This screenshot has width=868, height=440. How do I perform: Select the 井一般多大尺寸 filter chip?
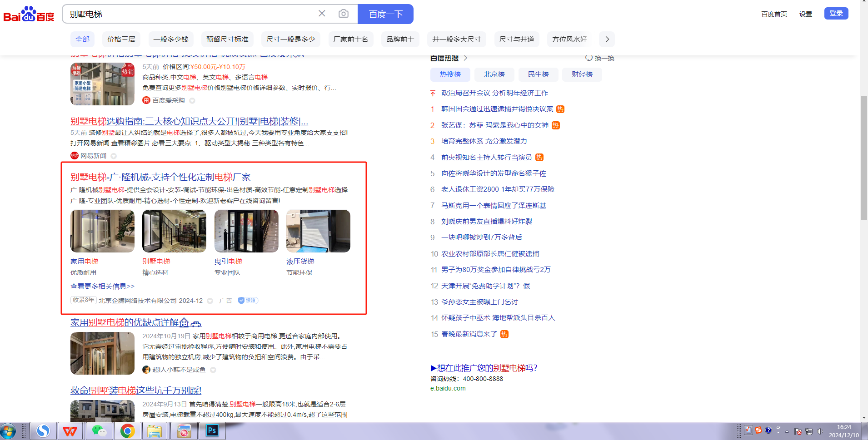(x=457, y=40)
